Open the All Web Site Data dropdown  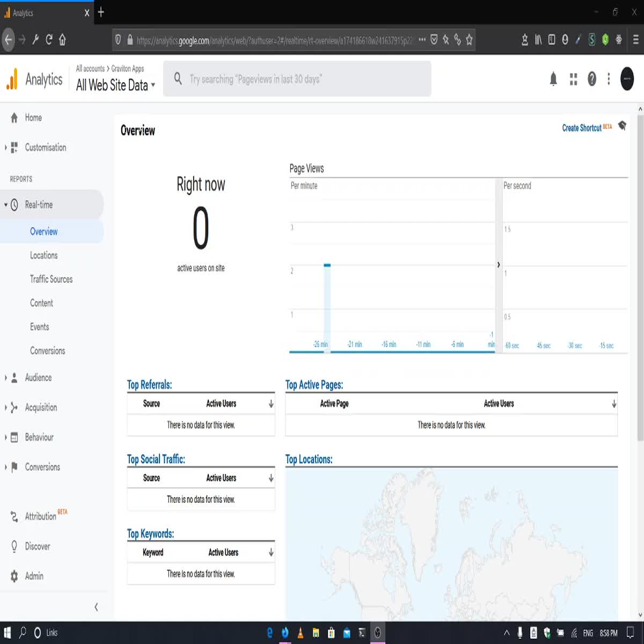pyautogui.click(x=115, y=85)
